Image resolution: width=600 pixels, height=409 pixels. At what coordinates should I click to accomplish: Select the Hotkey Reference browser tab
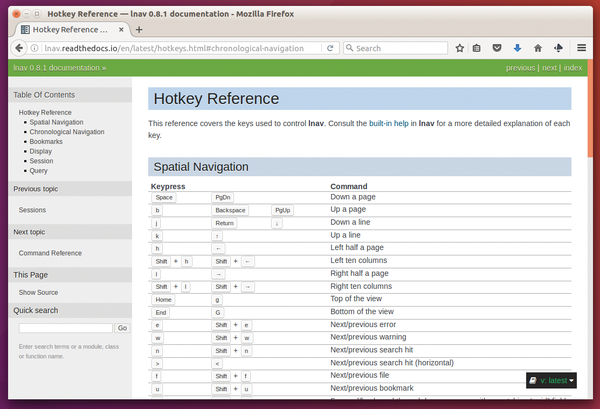click(70, 29)
